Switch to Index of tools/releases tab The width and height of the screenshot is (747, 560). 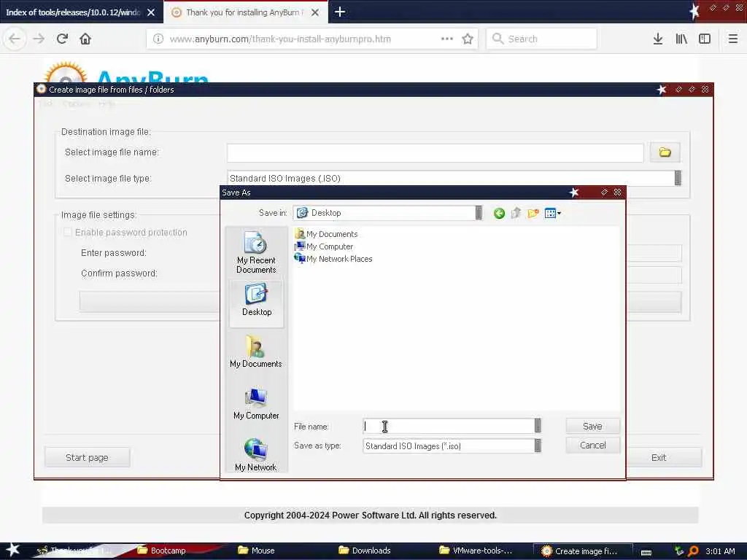(x=73, y=12)
